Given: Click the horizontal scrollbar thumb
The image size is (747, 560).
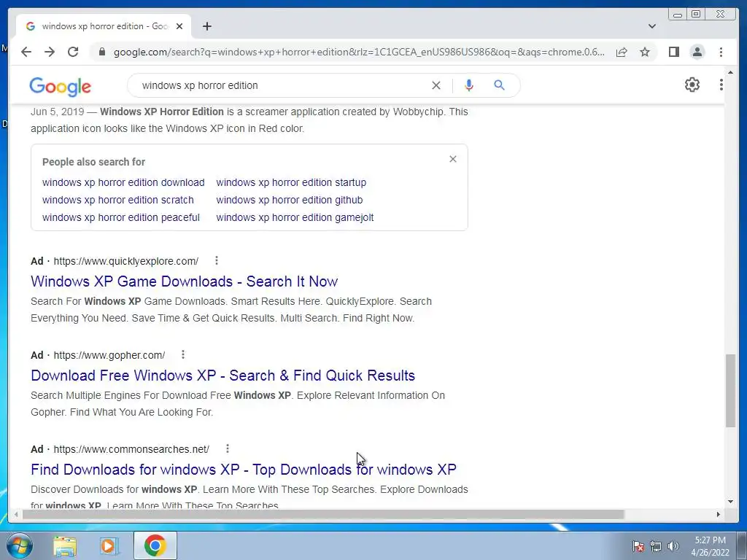Looking at the screenshot, I should tap(323, 514).
